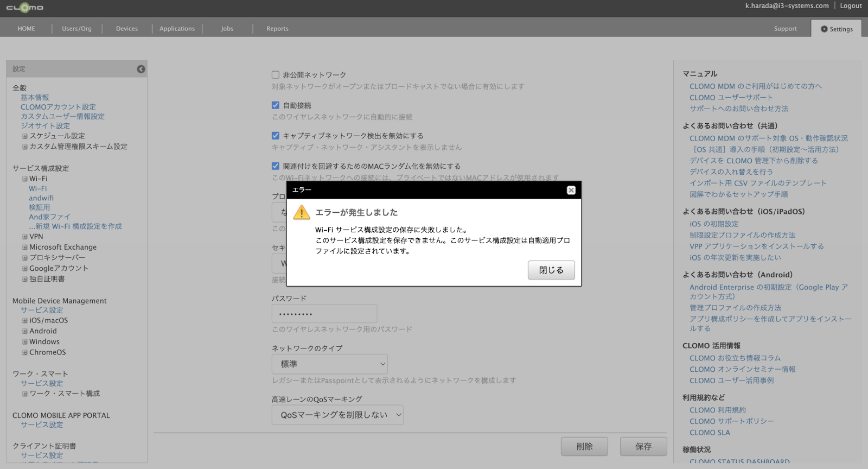The height and width of the screenshot is (469, 868).
Task: Expand the Googleアカウント tree node
Action: point(25,269)
